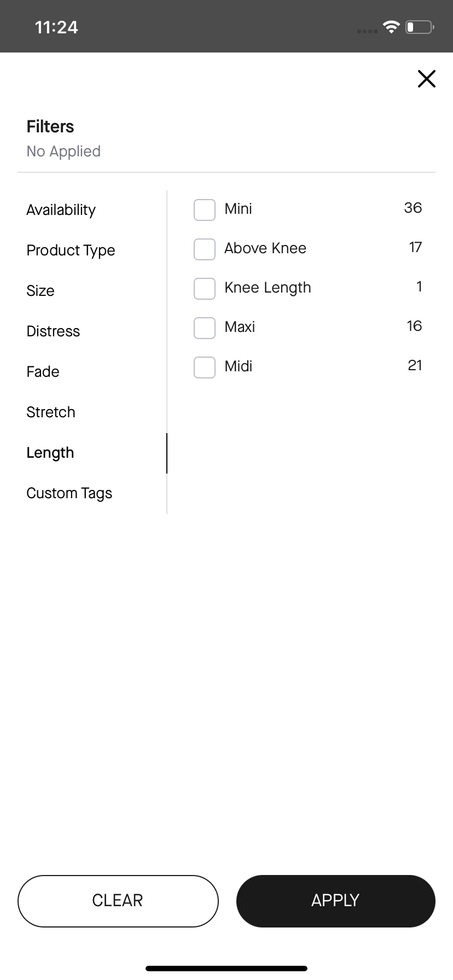Image resolution: width=453 pixels, height=980 pixels.
Task: Tap the Mini item count 36
Action: point(413,208)
